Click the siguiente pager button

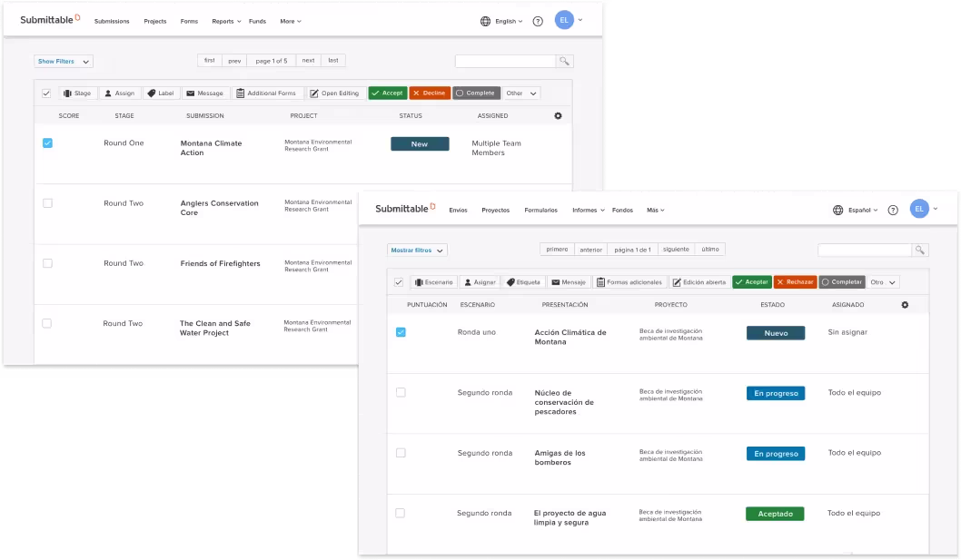(676, 250)
